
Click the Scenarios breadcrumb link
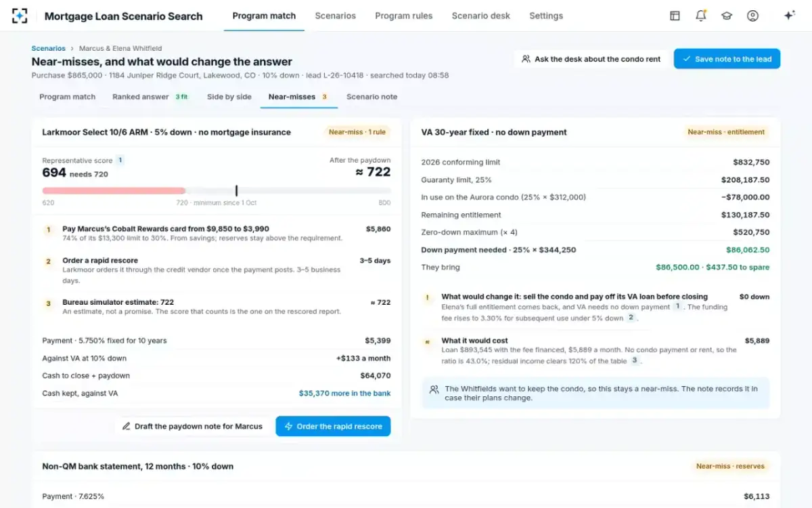49,48
